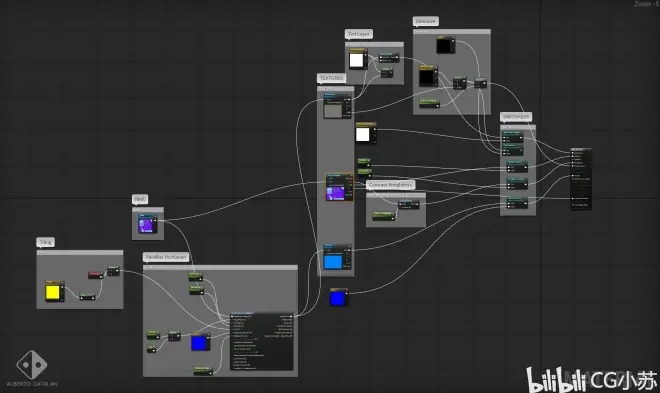The image size is (660, 393).
Task: Click the Tiling comment label
Action: click(x=45, y=242)
